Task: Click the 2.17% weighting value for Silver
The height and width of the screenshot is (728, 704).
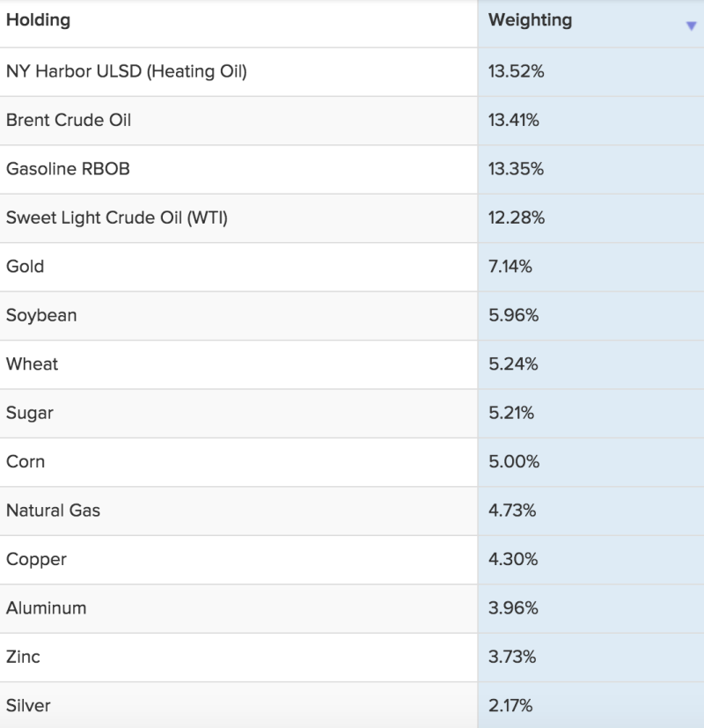Action: [510, 705]
